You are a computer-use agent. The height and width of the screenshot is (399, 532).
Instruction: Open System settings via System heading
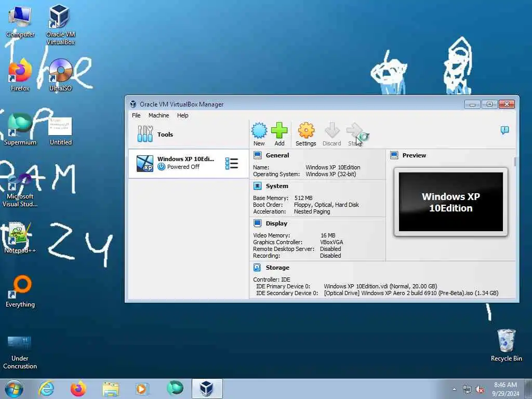pos(277,186)
